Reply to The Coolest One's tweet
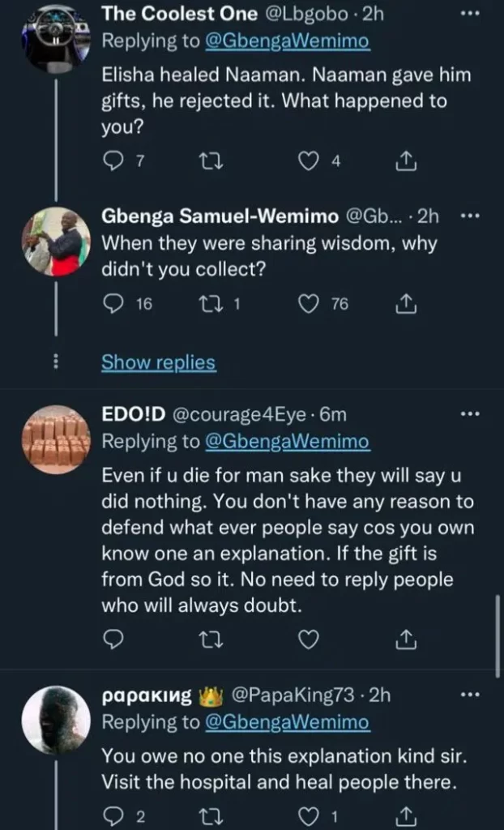 (112, 163)
